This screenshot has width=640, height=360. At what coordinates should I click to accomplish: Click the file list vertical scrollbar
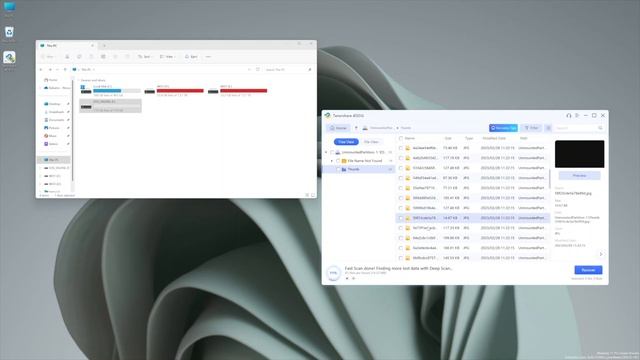[550, 179]
